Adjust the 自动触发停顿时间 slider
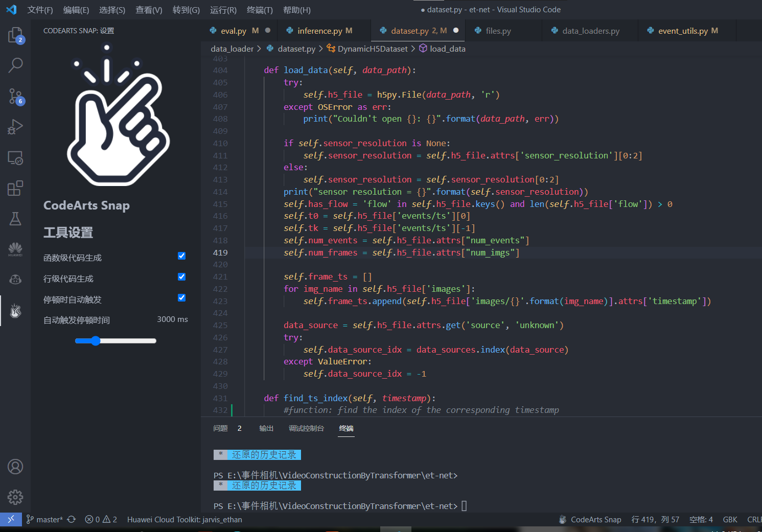This screenshot has height=532, width=762. pyautogui.click(x=116, y=341)
